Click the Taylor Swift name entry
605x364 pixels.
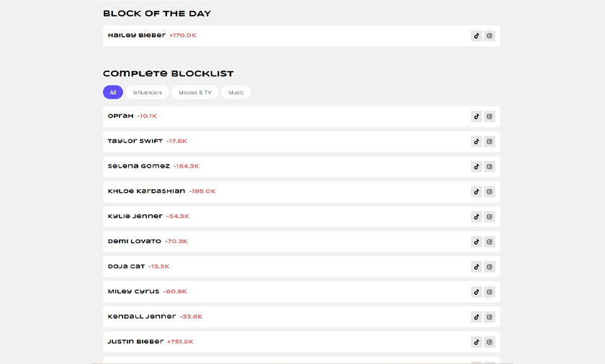pos(135,141)
